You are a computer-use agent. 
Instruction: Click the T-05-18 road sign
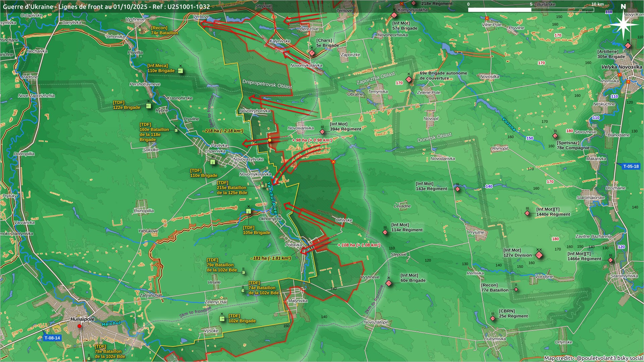pyautogui.click(x=631, y=166)
